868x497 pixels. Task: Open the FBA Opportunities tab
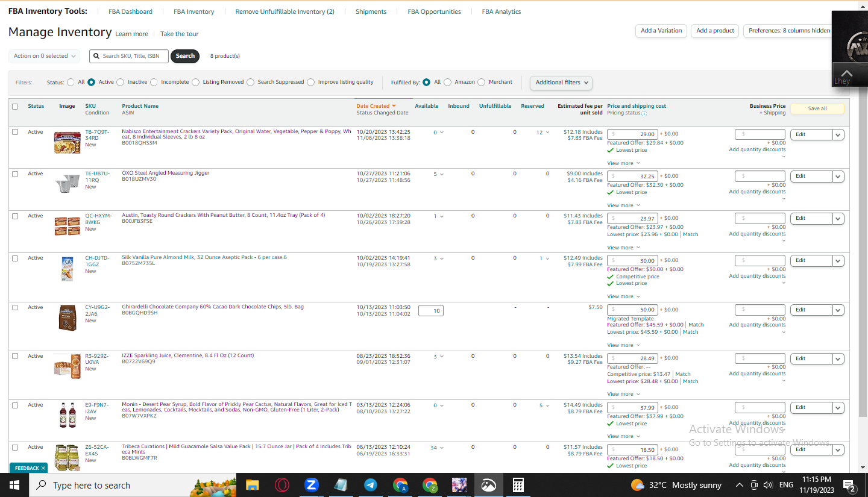pos(434,11)
